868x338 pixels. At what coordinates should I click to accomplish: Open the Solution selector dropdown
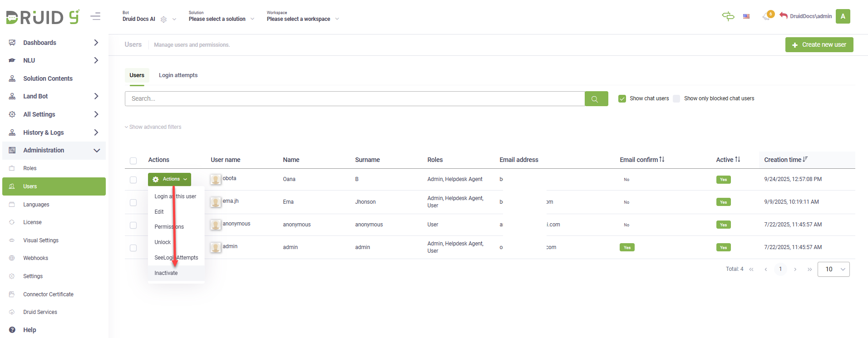click(221, 19)
